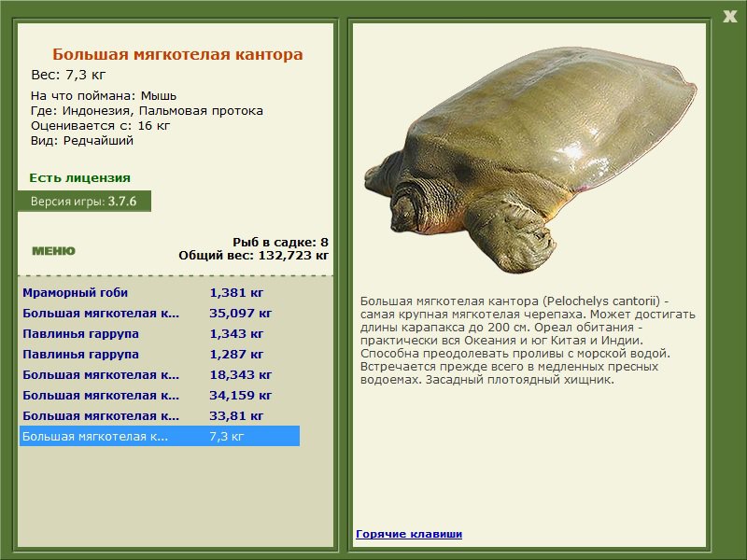Select the 18,343 кг Большая мягкотелая entry

click(160, 375)
